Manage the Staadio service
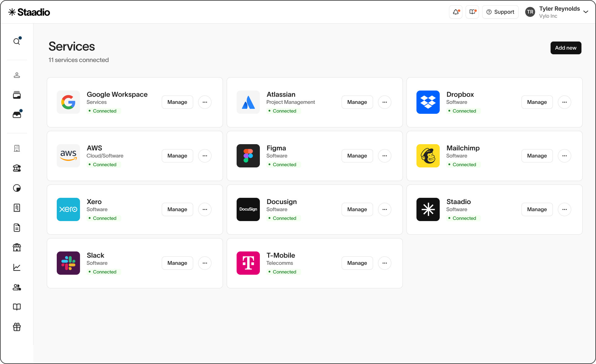 tap(537, 210)
